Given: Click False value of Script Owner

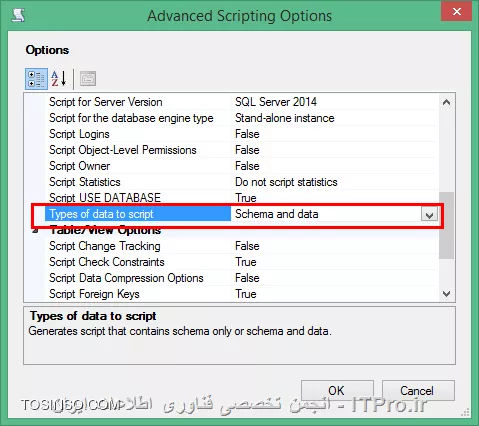Looking at the screenshot, I should point(247,166).
